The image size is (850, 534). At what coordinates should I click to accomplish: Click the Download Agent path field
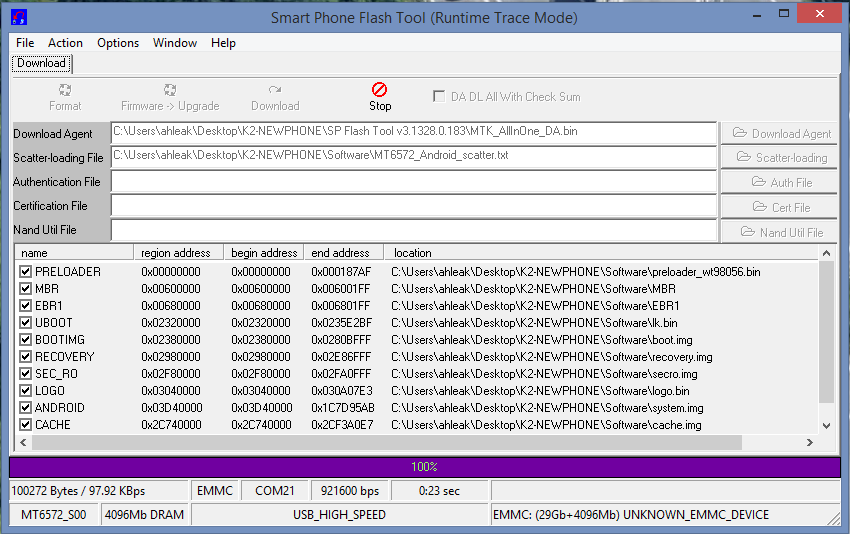pyautogui.click(x=414, y=132)
